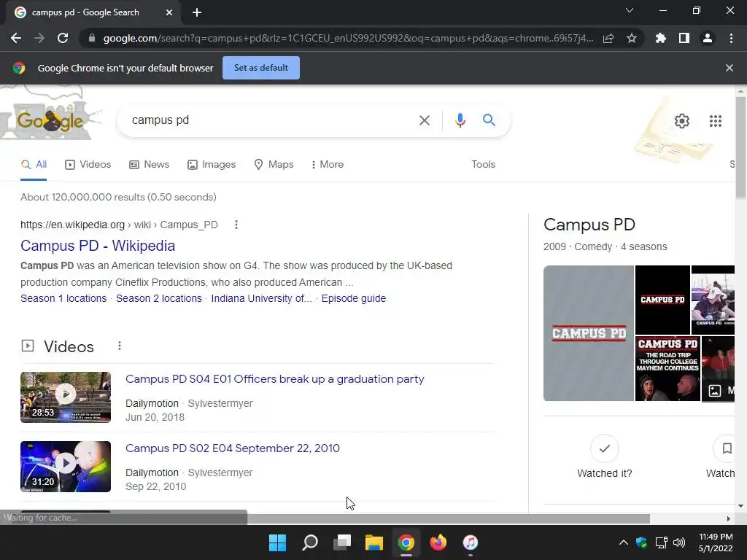Toggle the Chrome side panel icon

tap(684, 38)
